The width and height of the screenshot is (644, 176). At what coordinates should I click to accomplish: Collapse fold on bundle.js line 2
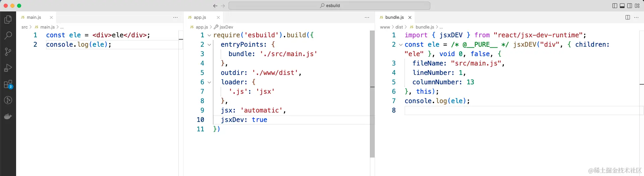tap(401, 45)
